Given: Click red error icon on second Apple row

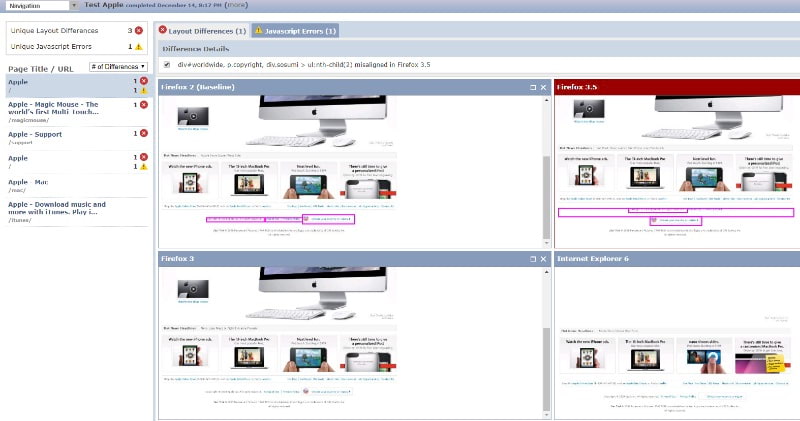Looking at the screenshot, I should click(x=144, y=157).
